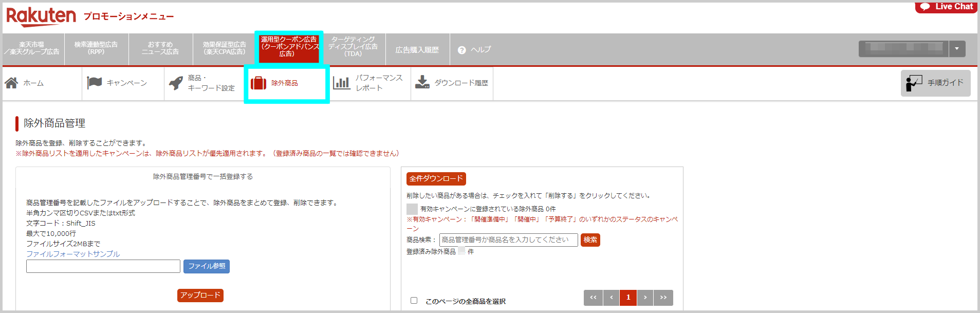Toggle the 有効キャンペーン除外商品 checkbox
Screen dimensions: 980x313
coord(412,209)
